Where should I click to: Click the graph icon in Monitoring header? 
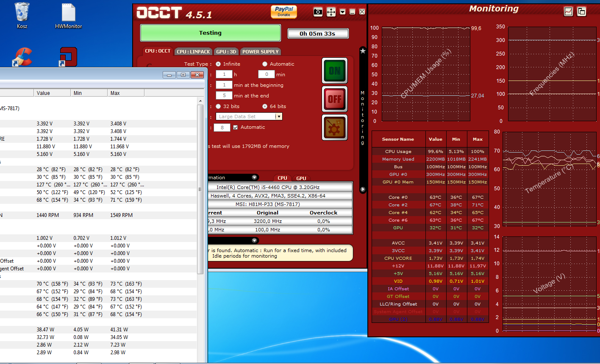point(568,12)
